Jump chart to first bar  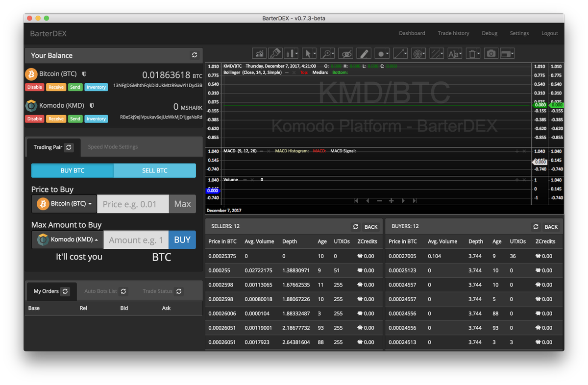[356, 201]
